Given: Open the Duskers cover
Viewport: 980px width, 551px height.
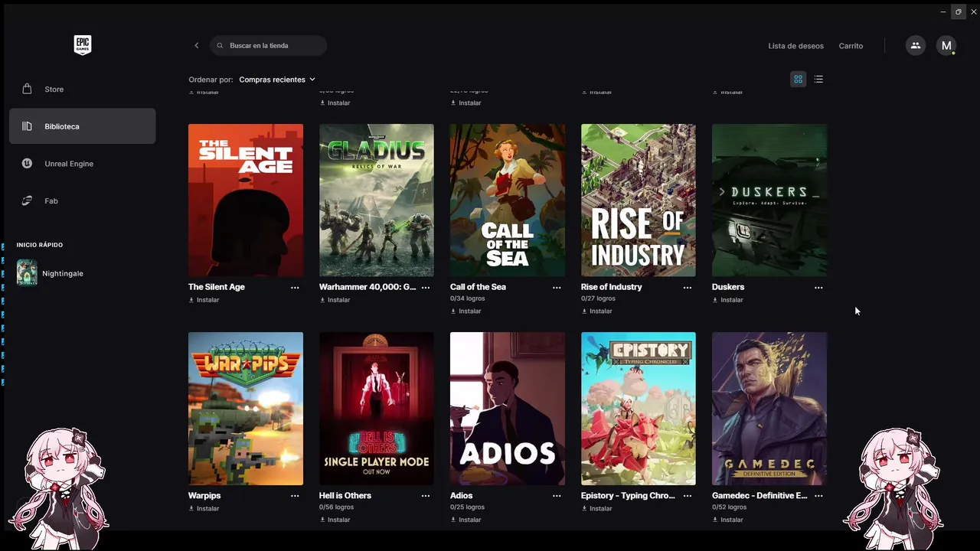Looking at the screenshot, I should coord(769,201).
